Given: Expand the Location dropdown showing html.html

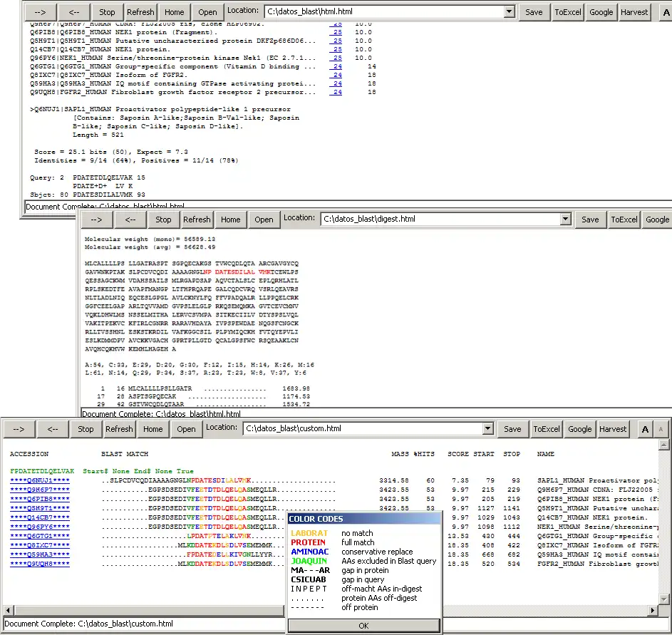Looking at the screenshot, I should (509, 11).
